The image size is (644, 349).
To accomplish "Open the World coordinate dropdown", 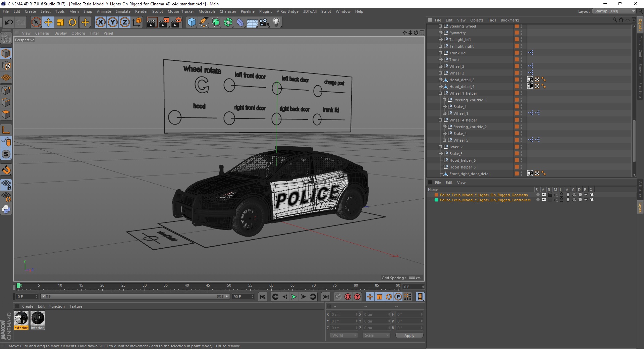I will 344,335.
